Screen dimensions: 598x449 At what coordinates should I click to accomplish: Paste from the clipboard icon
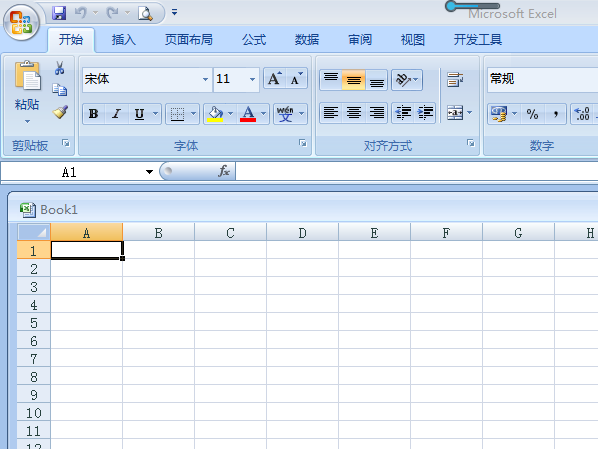click(27, 76)
